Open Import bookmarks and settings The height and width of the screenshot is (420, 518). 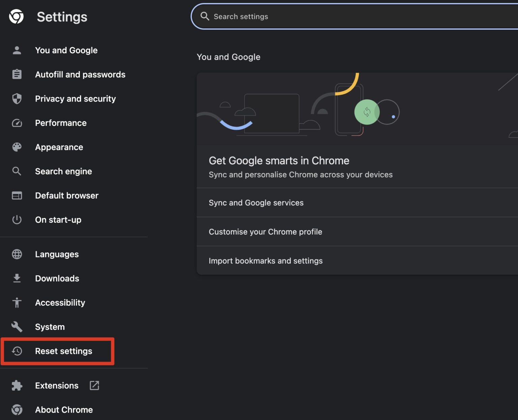265,260
